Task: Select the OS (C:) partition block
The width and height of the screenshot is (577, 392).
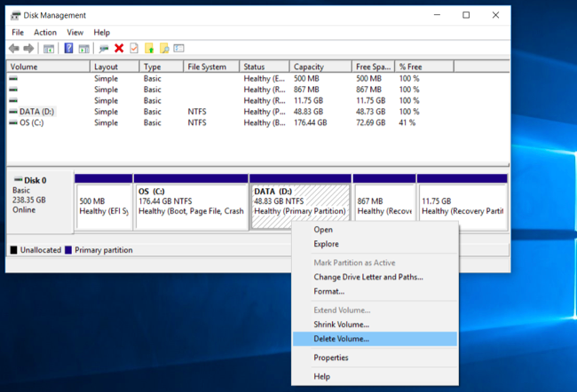Action: (x=191, y=206)
